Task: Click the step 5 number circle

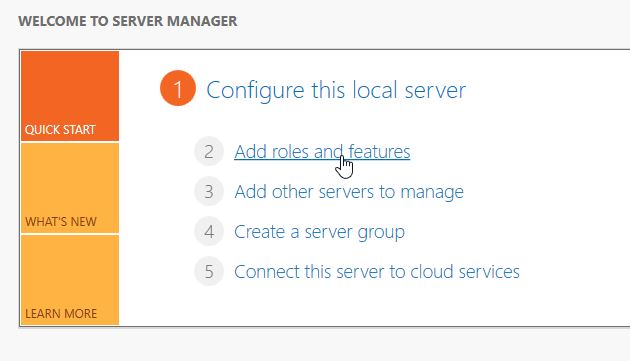Action: pos(209,271)
